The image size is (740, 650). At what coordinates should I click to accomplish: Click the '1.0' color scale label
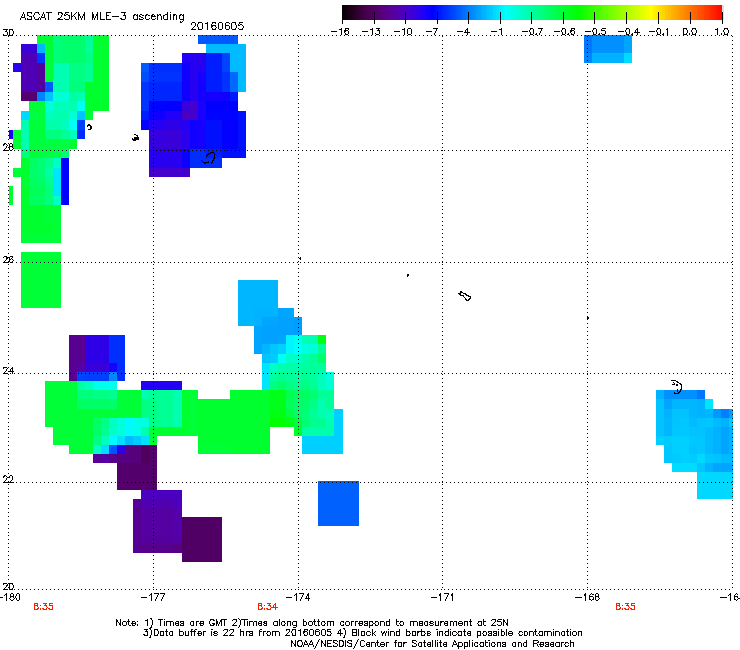point(722,32)
